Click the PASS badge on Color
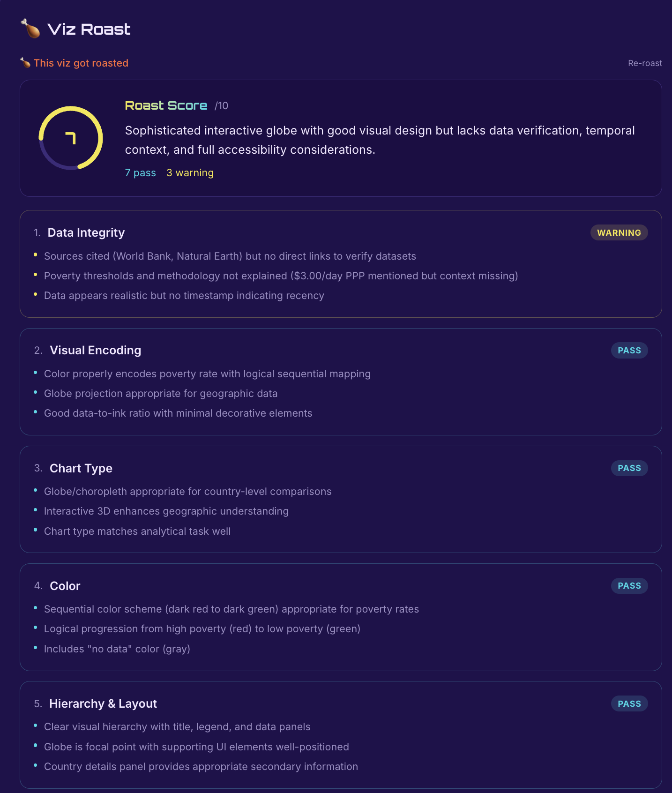Viewport: 672px width, 793px height. click(629, 586)
